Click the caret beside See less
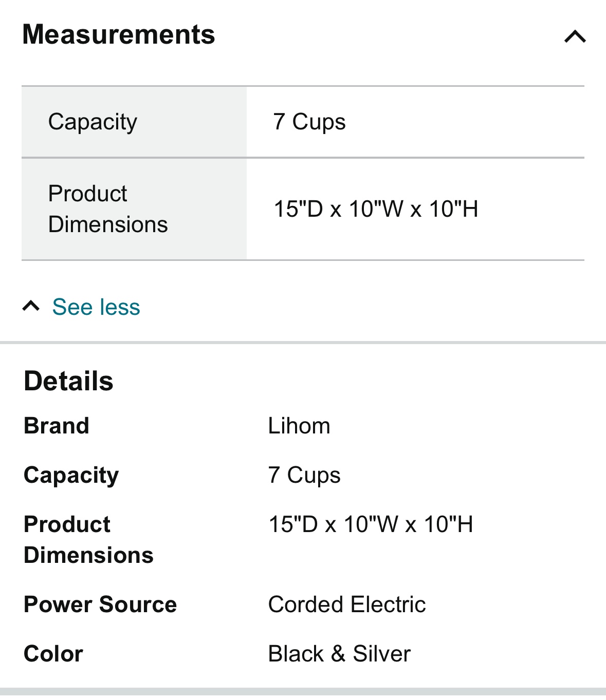Viewport: 606px width, 700px height. coord(31,307)
